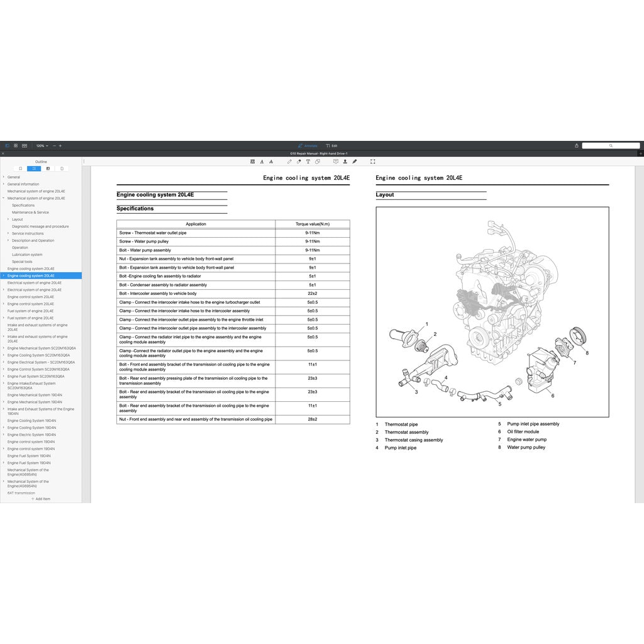Screen dimensions: 644x644
Task: Open the signature tool
Action: point(354,162)
